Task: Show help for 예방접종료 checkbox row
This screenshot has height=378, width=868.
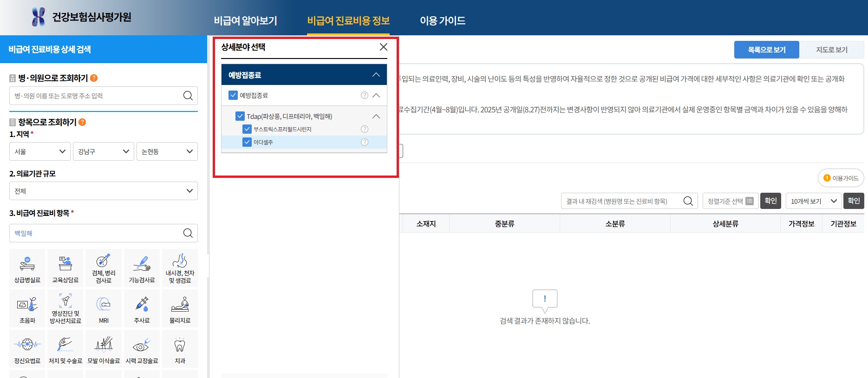Action: 365,95
